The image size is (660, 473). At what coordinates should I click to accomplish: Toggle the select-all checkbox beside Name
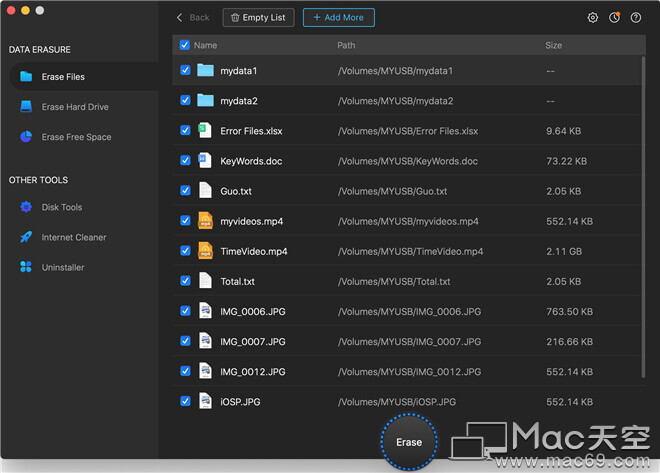coord(185,45)
